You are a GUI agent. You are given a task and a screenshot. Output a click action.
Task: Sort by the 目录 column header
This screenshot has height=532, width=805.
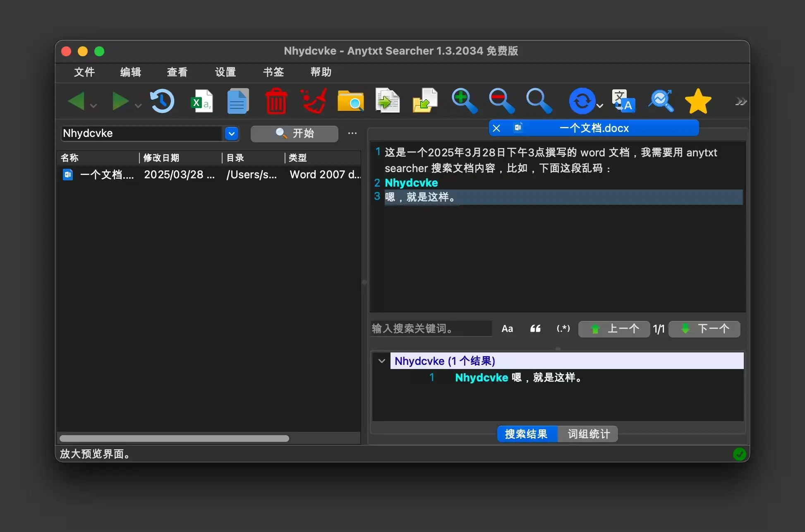click(254, 158)
